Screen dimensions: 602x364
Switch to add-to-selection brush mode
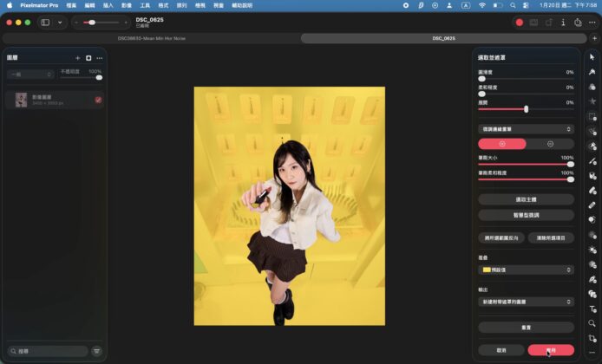(x=502, y=144)
